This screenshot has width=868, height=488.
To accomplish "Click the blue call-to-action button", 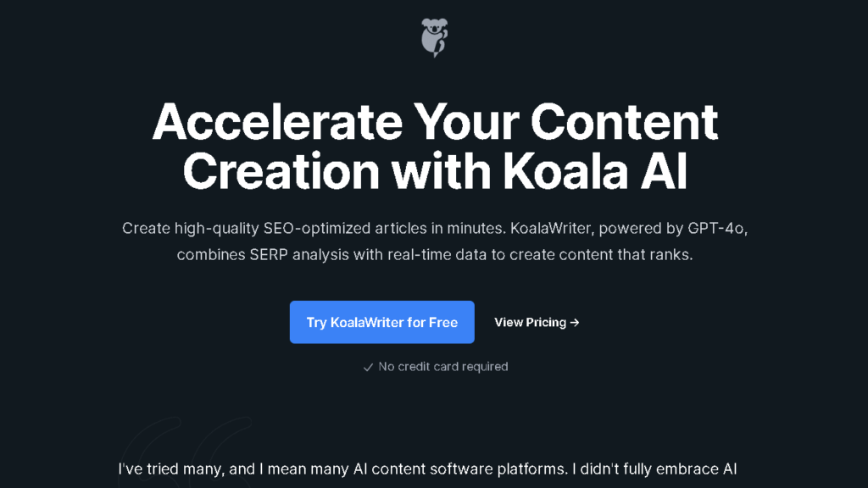I will click(x=381, y=322).
